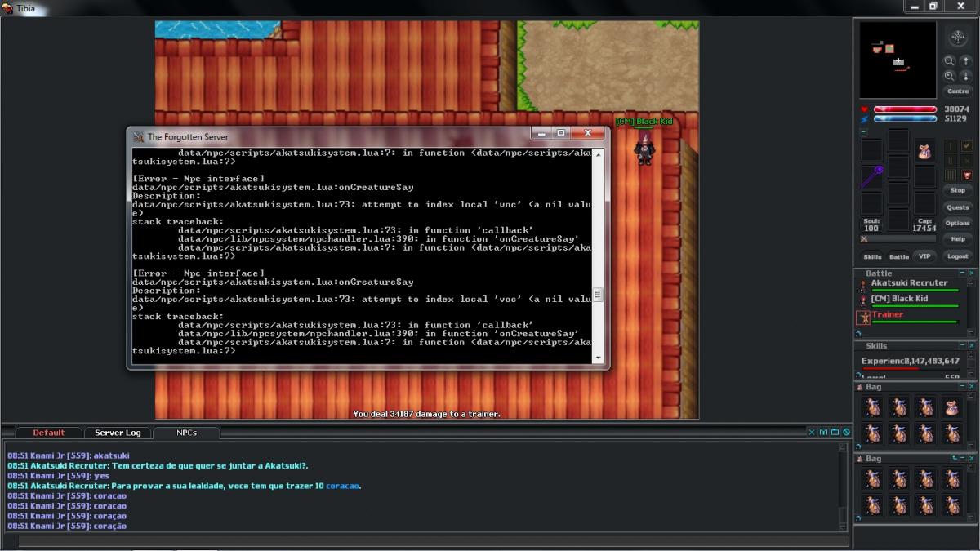Viewport: 980px width, 551px height.
Task: Enable balanced fight mode
Action: (x=949, y=161)
